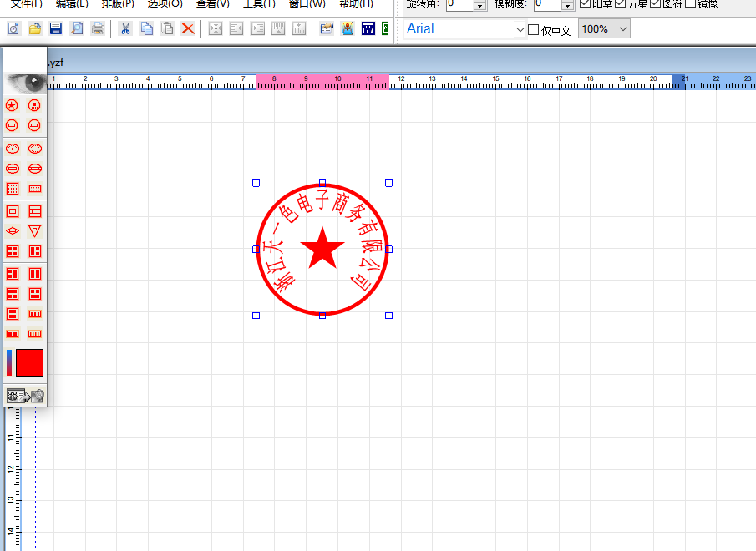Select the diamond seal shape template

(x=13, y=231)
